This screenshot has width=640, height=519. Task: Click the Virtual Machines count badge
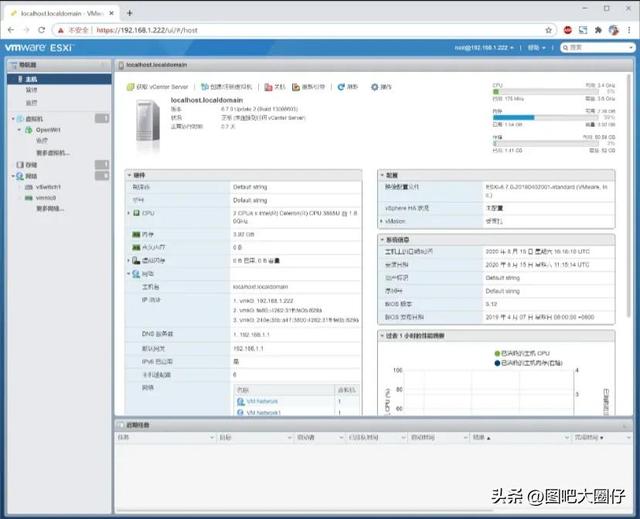[x=102, y=118]
